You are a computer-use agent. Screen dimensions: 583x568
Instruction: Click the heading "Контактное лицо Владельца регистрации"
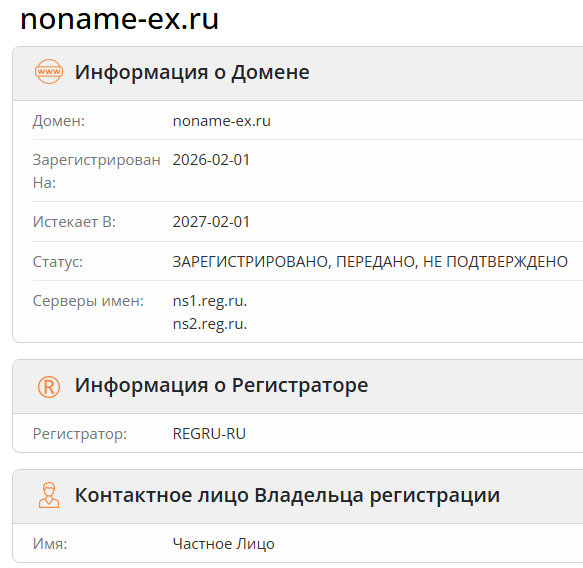click(287, 495)
